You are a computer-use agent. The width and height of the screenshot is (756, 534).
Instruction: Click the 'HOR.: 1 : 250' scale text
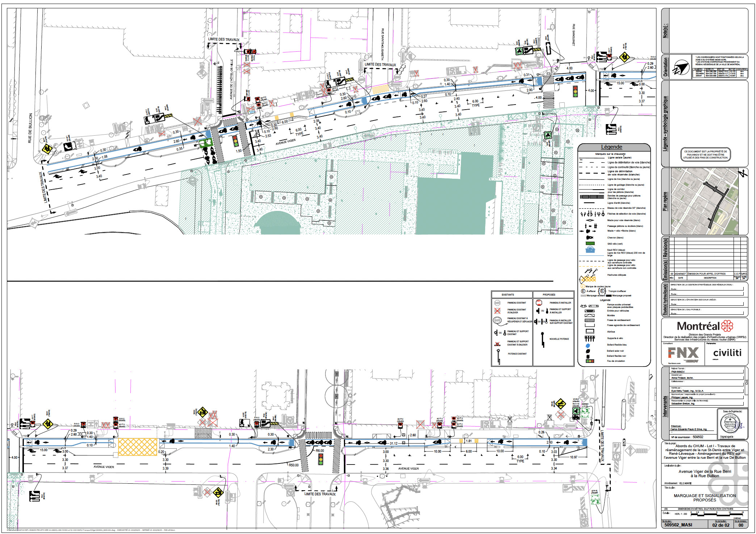pos(681,514)
